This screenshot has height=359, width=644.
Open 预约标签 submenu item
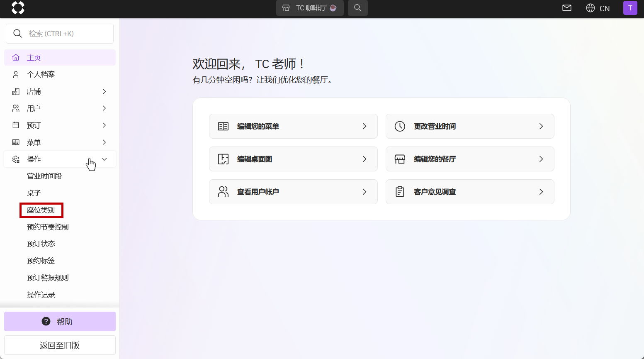tap(41, 261)
